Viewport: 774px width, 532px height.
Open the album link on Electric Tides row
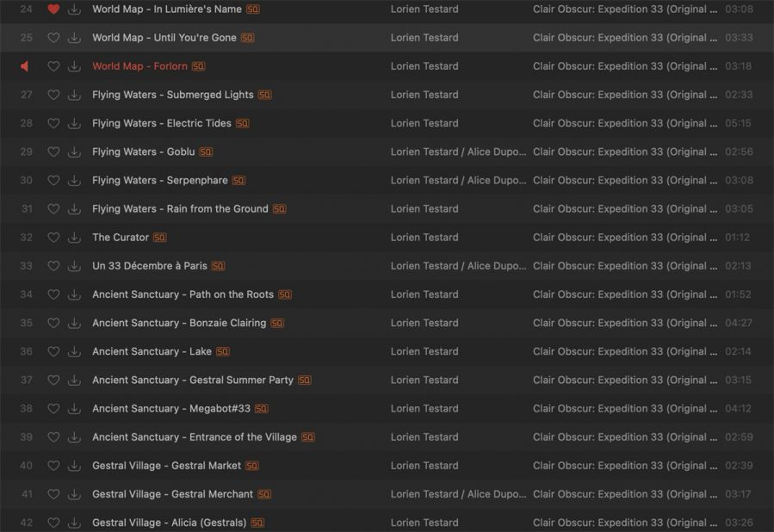pyautogui.click(x=625, y=123)
